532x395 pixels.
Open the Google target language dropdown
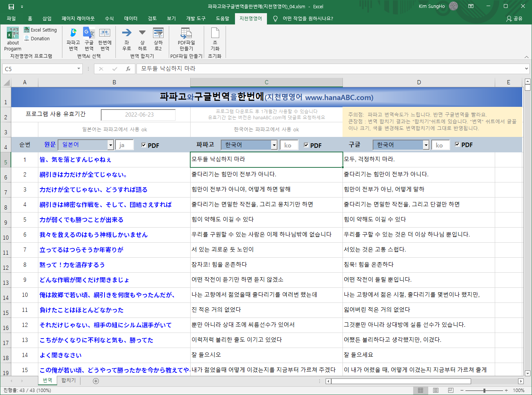(x=426, y=145)
